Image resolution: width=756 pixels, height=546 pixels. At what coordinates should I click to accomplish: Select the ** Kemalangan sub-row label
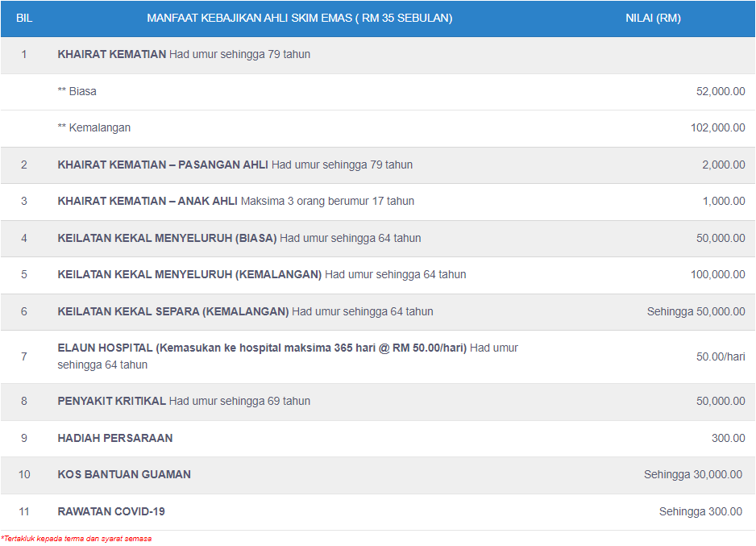pos(94,127)
